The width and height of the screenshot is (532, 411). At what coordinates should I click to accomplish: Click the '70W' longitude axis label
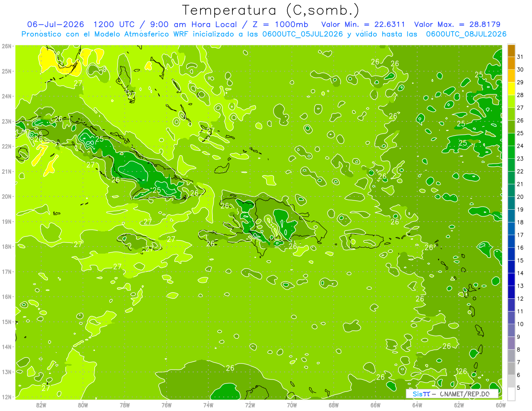[292, 405]
